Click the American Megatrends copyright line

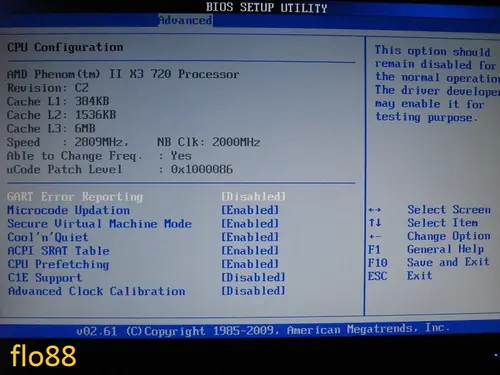[x=263, y=330]
